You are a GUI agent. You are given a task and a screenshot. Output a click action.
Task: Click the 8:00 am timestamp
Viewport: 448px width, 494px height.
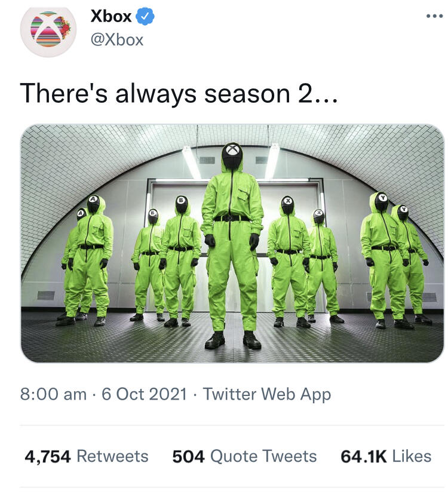53,394
